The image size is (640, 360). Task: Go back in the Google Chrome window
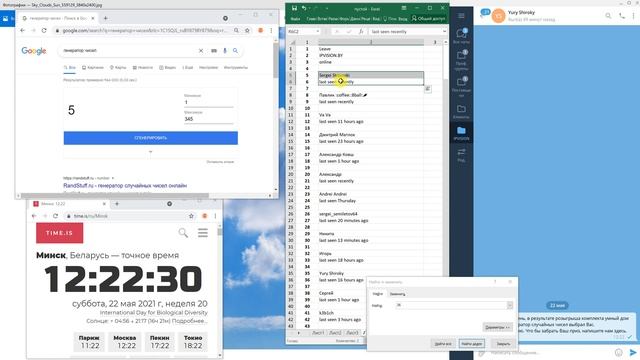click(x=23, y=31)
